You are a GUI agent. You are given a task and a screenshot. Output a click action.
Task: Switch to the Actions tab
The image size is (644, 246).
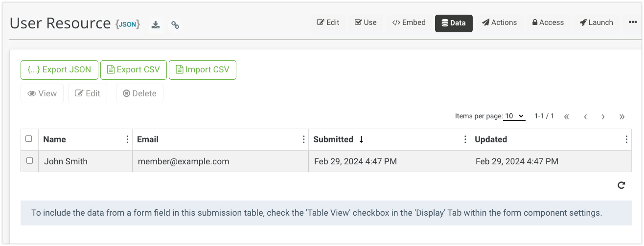pos(499,22)
